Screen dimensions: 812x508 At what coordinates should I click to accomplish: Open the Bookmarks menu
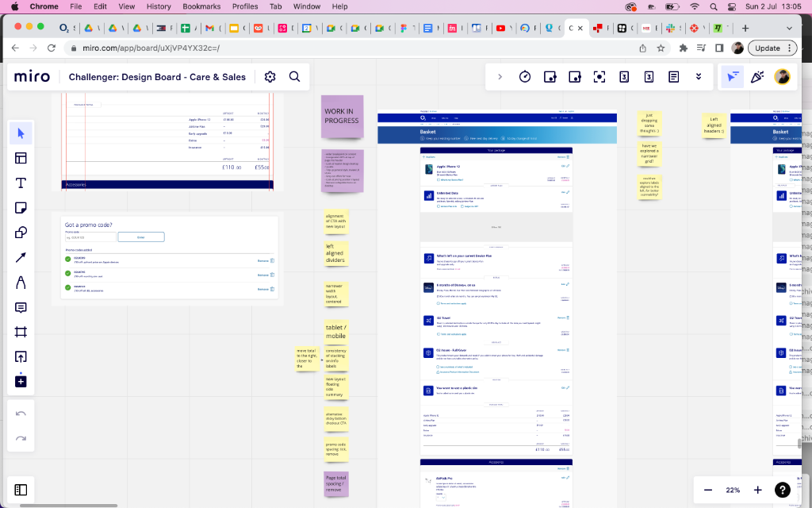click(x=201, y=6)
